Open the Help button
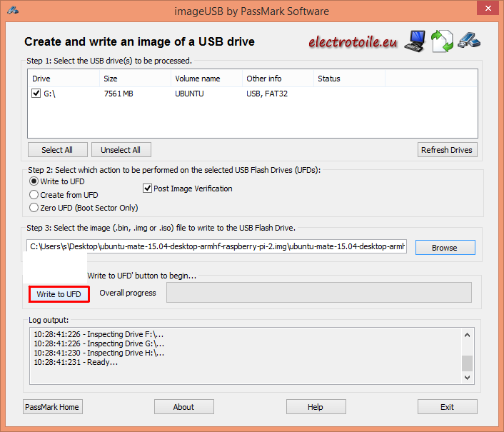Image resolution: width=504 pixels, height=432 pixels. [316, 407]
